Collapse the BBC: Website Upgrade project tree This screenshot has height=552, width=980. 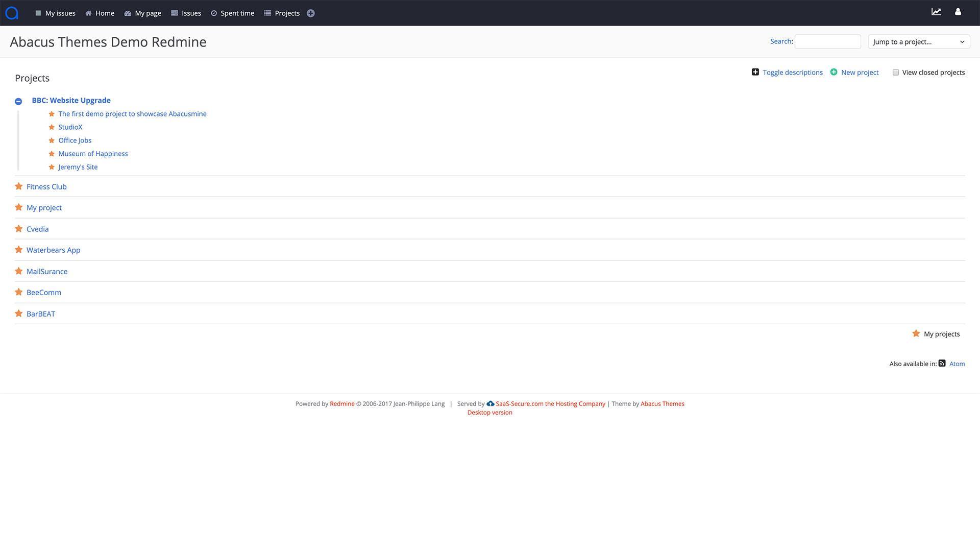18,101
